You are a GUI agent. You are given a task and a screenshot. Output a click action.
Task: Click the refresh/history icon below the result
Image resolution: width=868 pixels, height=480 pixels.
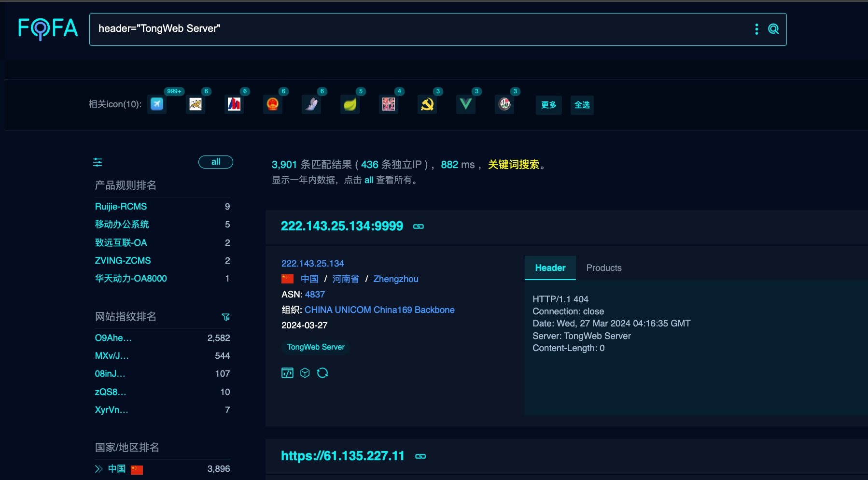tap(322, 372)
